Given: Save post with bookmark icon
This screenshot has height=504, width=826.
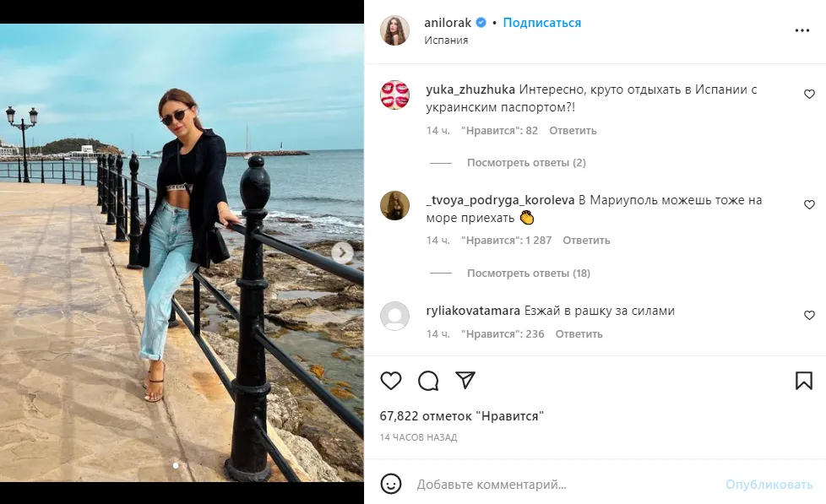Looking at the screenshot, I should click(x=804, y=381).
